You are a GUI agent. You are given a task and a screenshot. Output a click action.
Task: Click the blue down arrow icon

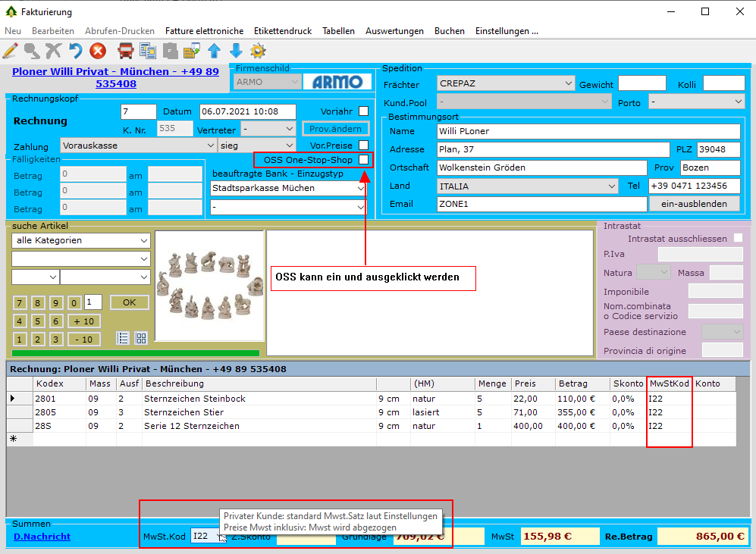(x=236, y=51)
